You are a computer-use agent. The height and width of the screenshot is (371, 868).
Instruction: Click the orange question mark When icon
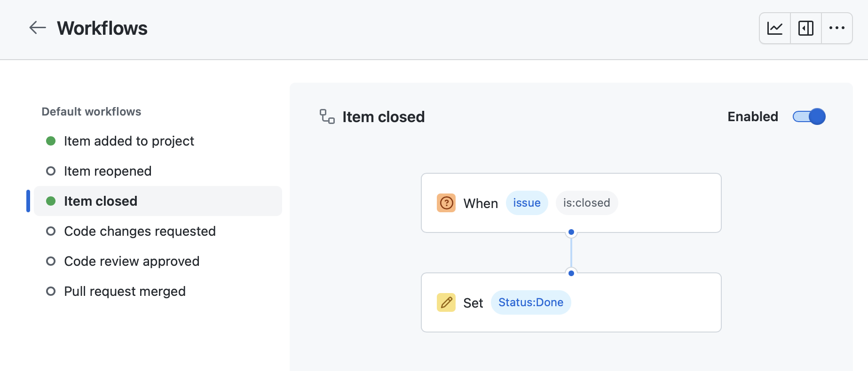[446, 203]
